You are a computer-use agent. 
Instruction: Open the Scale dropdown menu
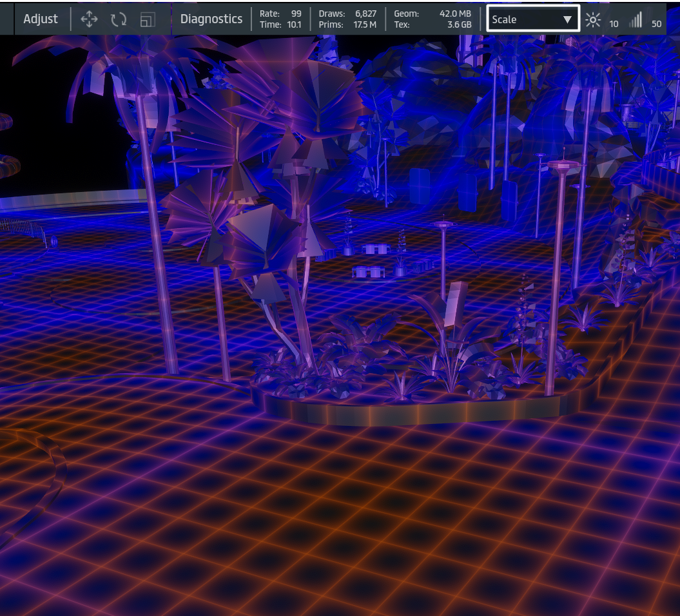tap(532, 19)
